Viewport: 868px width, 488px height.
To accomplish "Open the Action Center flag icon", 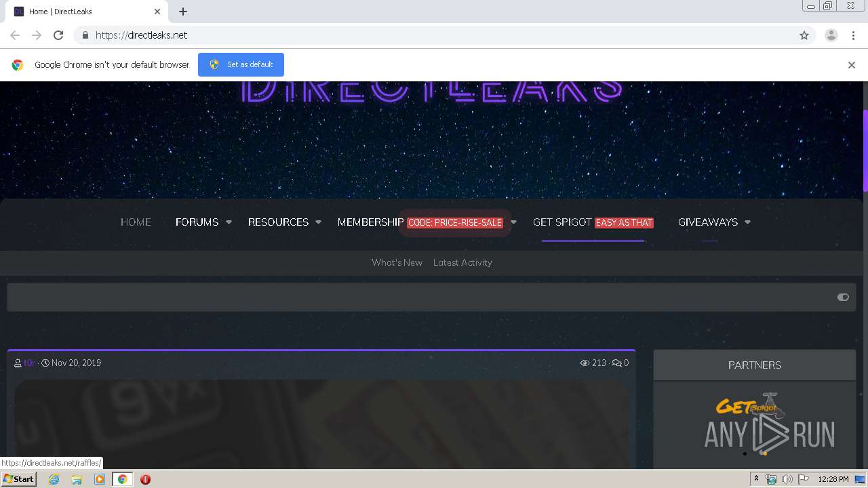I will click(804, 479).
